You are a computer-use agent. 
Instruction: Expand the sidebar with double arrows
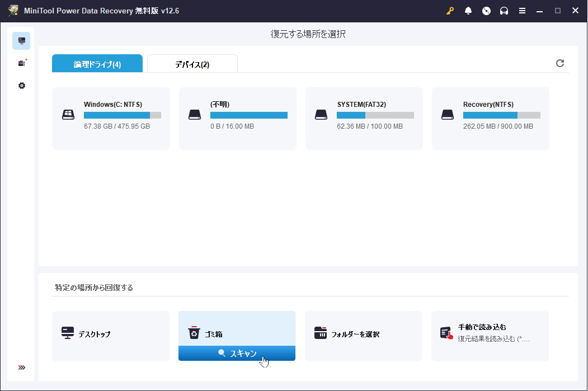tap(22, 368)
